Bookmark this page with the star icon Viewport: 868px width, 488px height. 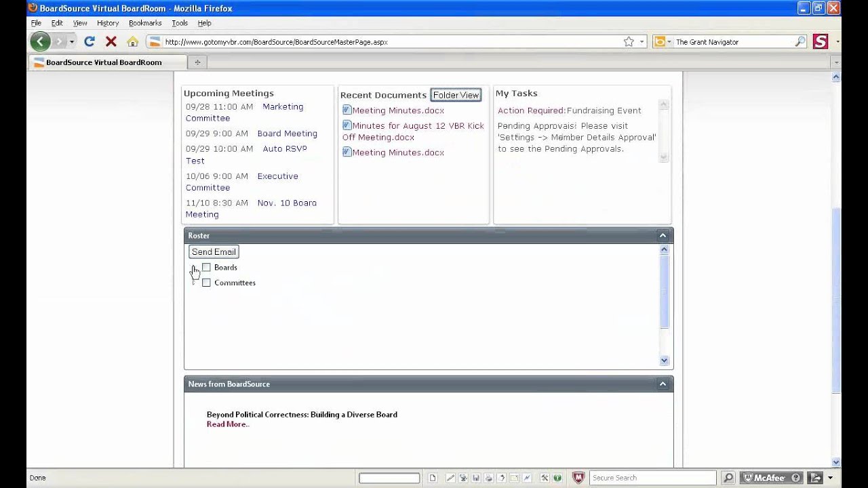629,41
